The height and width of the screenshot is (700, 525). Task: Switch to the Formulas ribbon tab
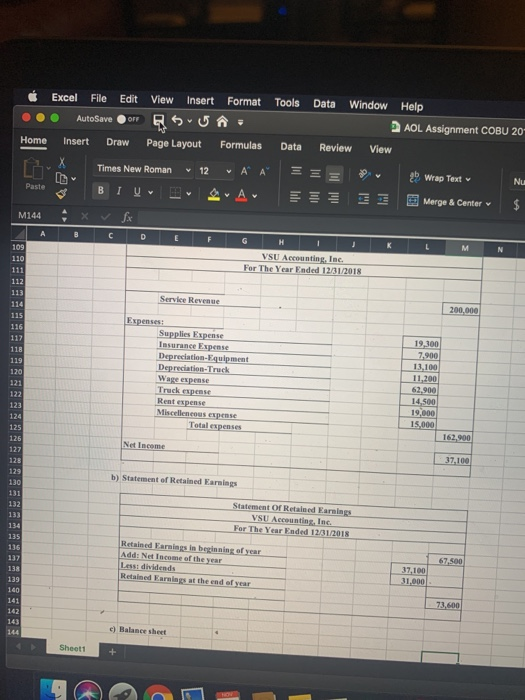pyautogui.click(x=241, y=146)
